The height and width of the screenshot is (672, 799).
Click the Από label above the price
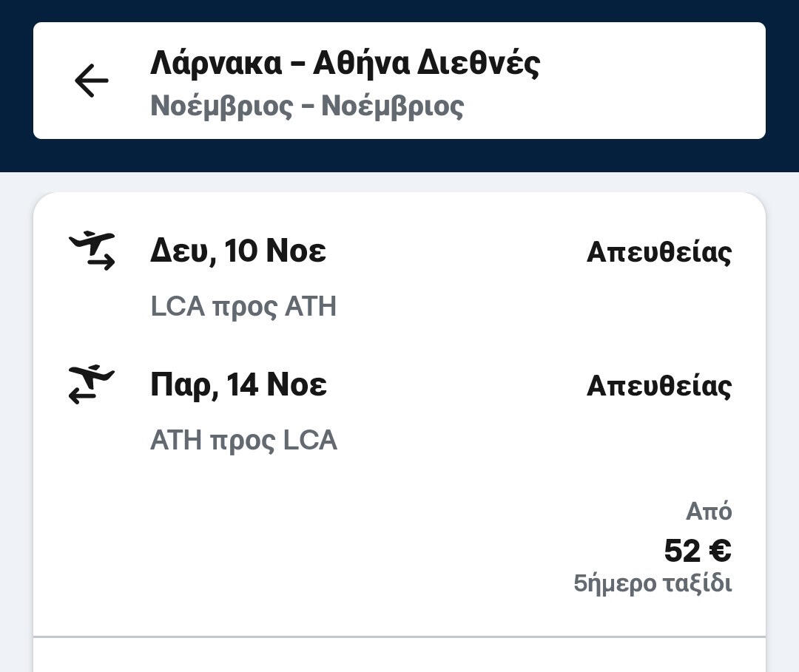click(x=709, y=511)
